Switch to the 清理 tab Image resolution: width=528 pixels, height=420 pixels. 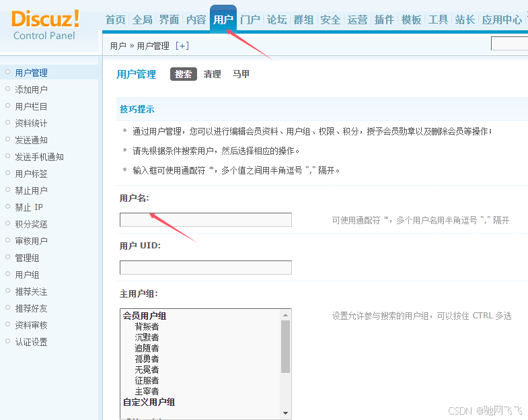click(212, 74)
